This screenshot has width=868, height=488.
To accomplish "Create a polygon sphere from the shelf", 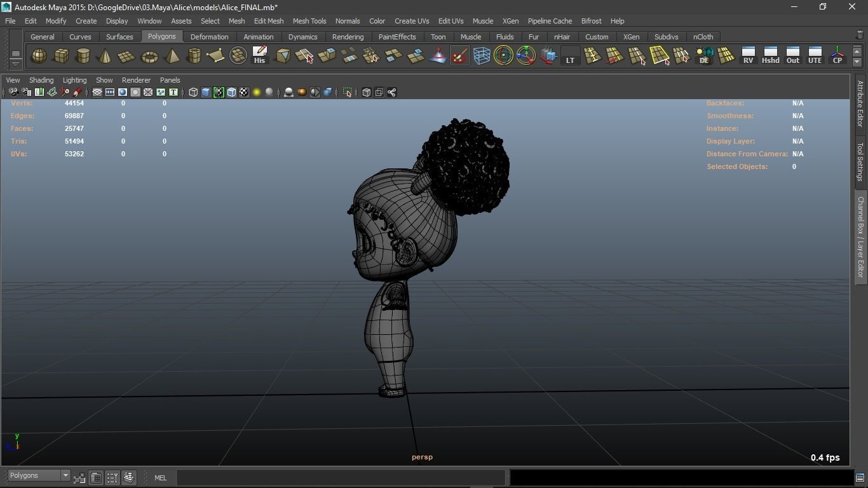I will click(39, 56).
